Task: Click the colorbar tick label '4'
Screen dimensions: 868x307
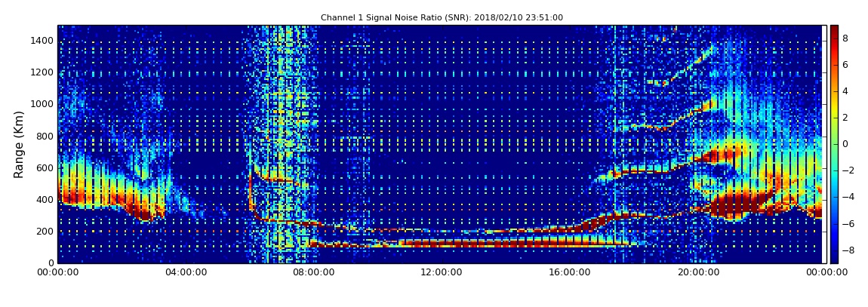Action: point(845,91)
